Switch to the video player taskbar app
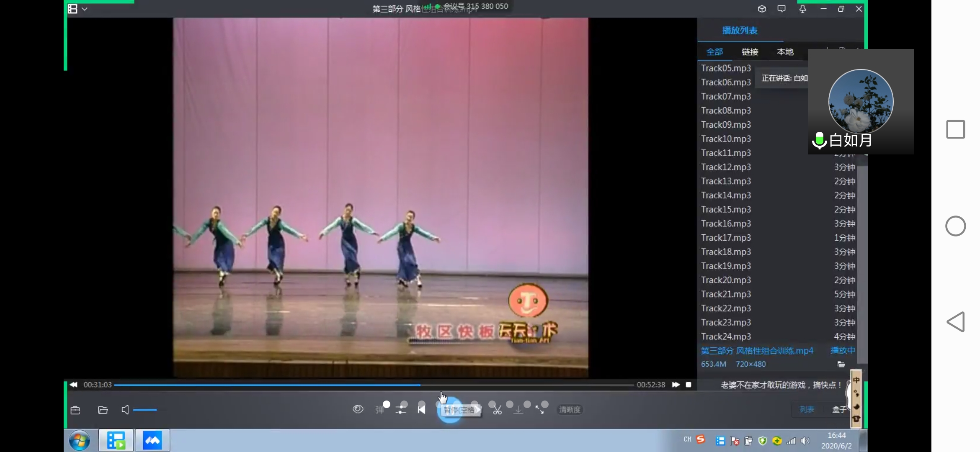Image resolution: width=980 pixels, height=452 pixels. [116, 440]
